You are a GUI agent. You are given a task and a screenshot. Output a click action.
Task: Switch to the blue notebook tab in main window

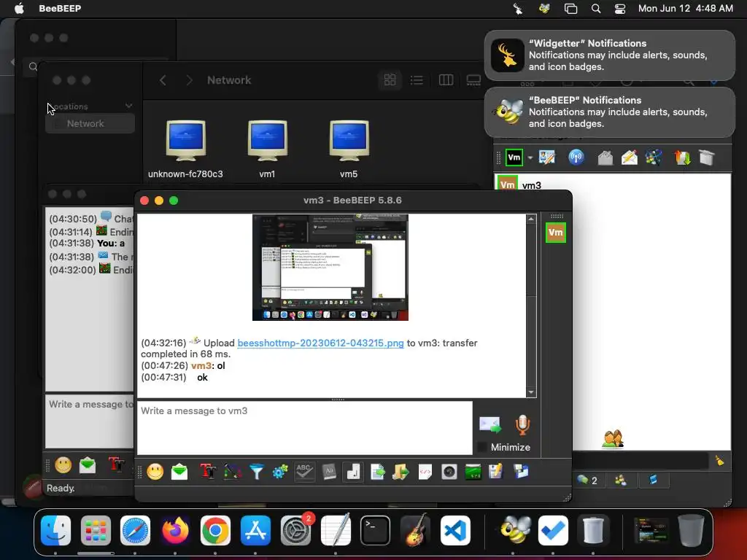653,480
